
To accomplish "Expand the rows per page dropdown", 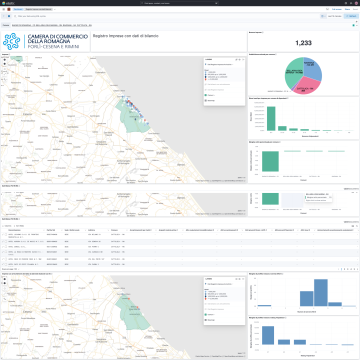I will 11,269.
